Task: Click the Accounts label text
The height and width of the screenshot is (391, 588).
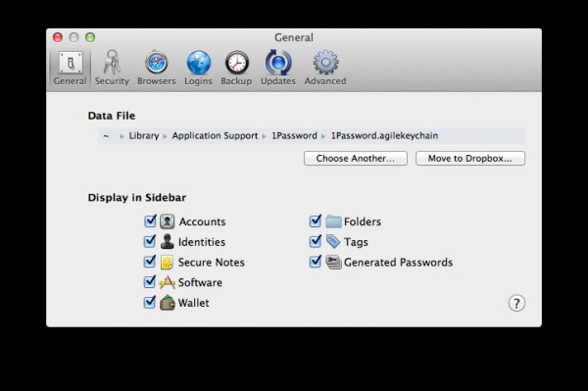Action: pos(202,221)
